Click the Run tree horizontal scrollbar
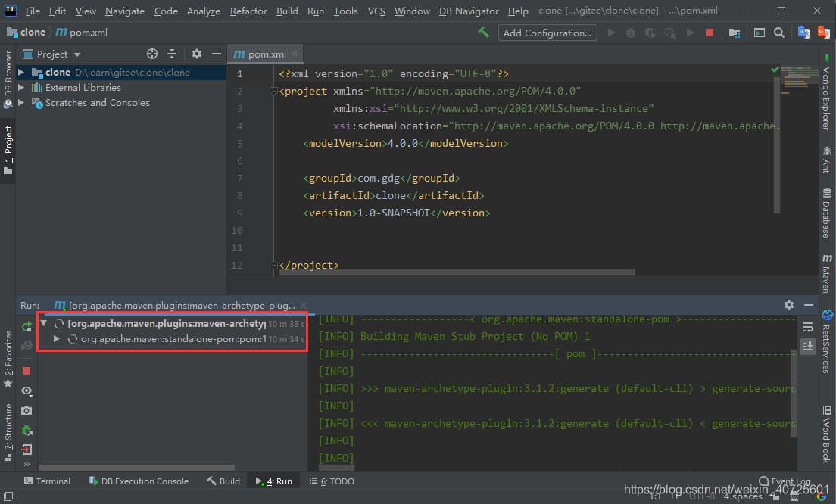This screenshot has height=504, width=836. (x=136, y=468)
